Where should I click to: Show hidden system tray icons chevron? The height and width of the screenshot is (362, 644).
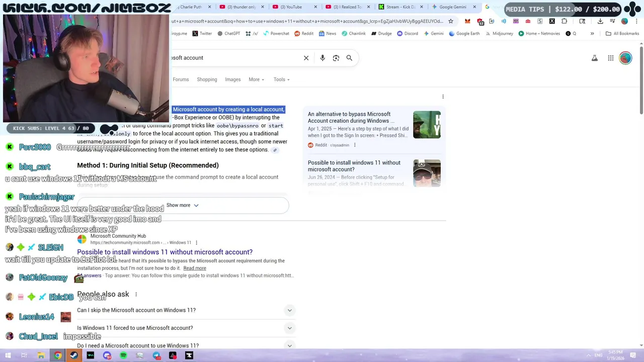(x=588, y=355)
